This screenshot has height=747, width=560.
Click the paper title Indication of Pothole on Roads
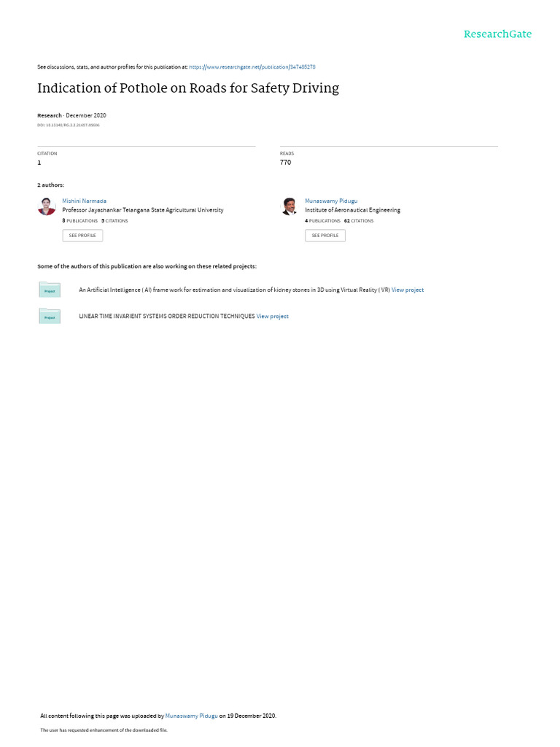point(188,88)
